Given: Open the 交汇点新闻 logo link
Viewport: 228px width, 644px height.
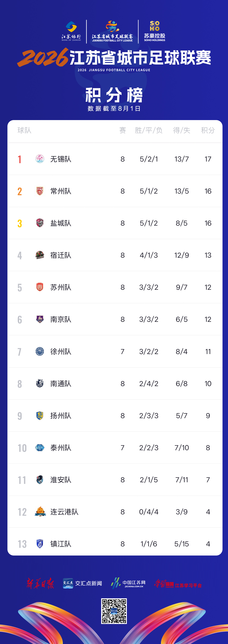Looking at the screenshot, I should point(82,583).
